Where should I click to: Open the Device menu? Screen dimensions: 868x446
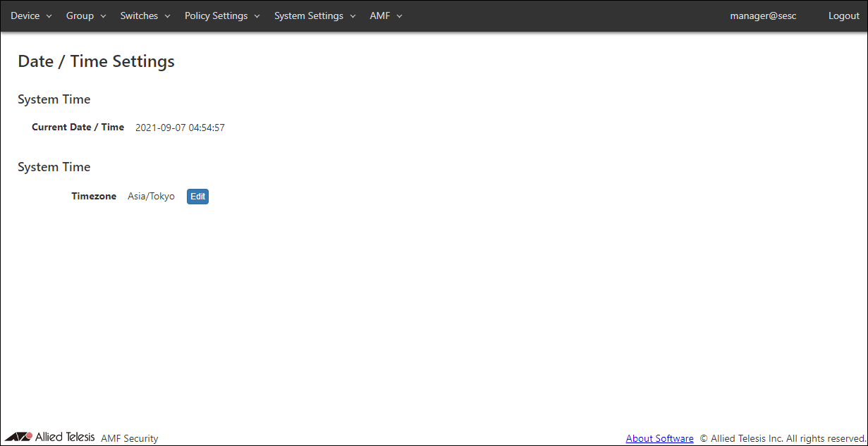tap(25, 16)
